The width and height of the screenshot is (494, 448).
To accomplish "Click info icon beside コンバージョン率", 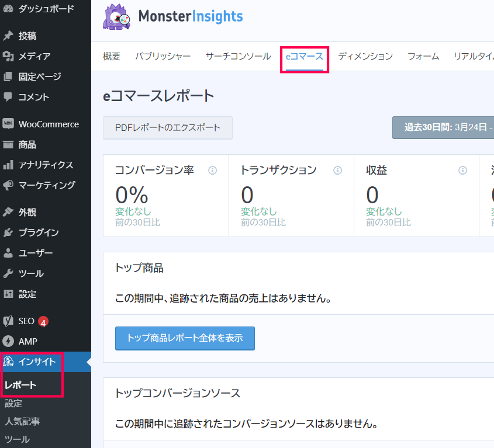I will tap(213, 171).
